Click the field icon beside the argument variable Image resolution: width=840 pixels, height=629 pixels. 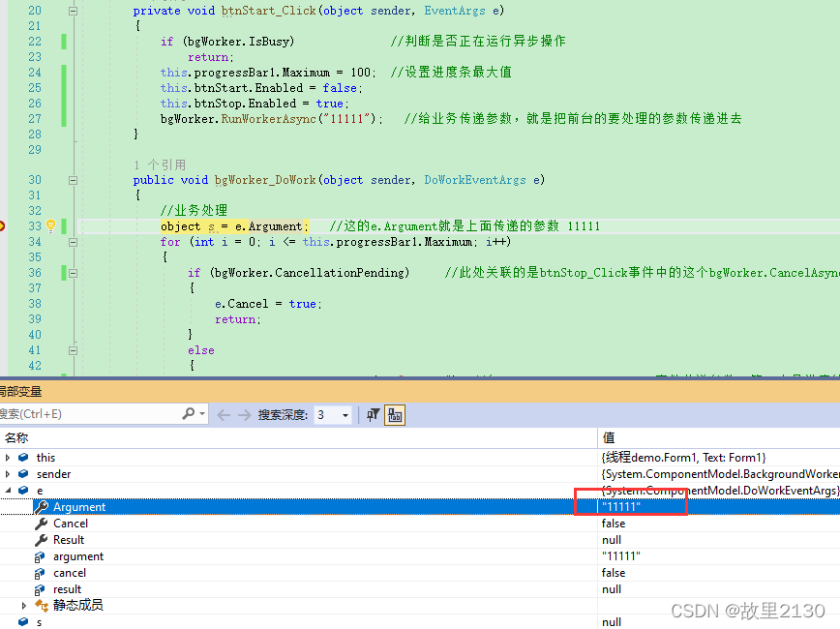click(38, 556)
